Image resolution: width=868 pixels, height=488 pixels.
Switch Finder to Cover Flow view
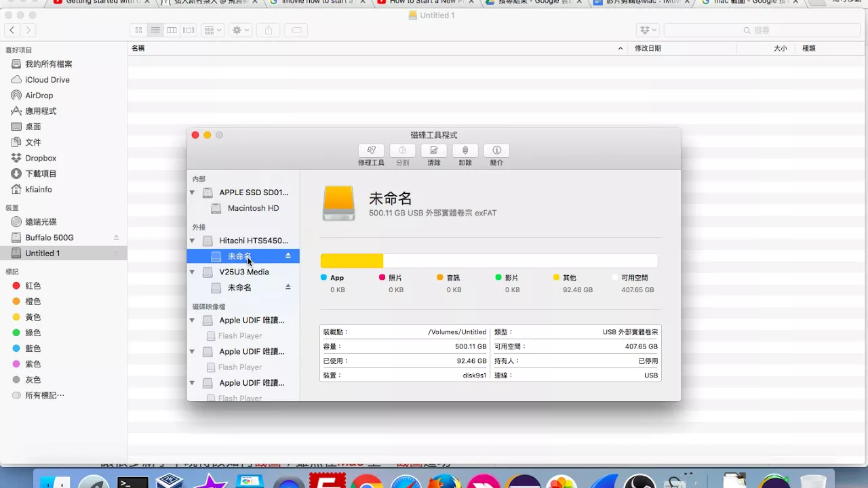click(x=189, y=30)
